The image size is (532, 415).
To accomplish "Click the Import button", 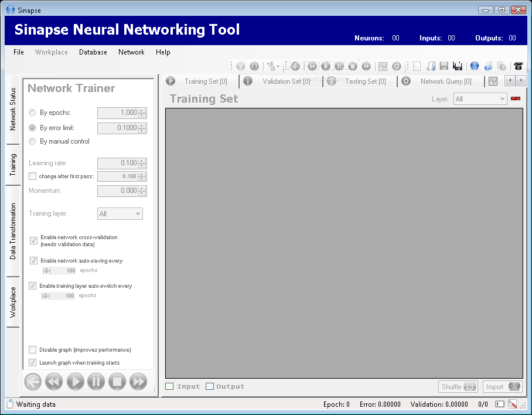I will click(x=503, y=386).
